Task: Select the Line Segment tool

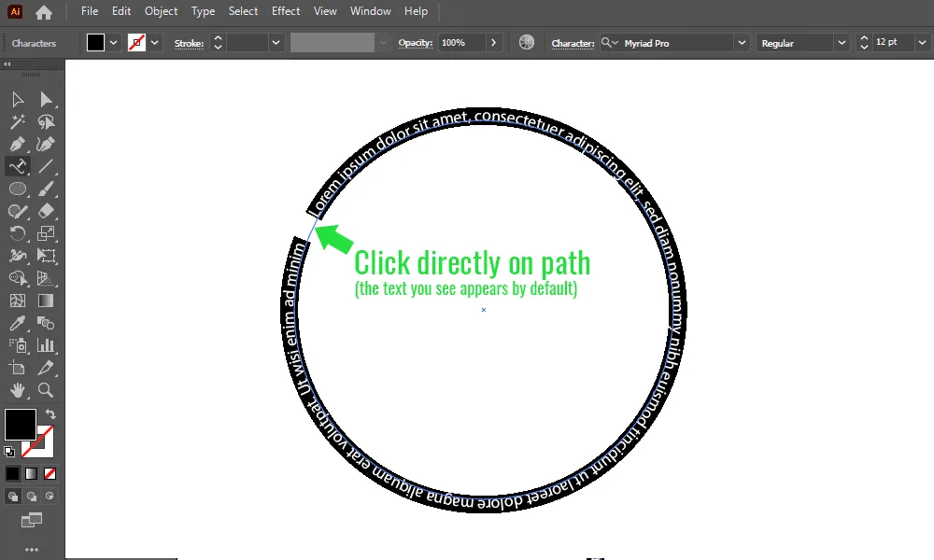Action: click(x=46, y=166)
